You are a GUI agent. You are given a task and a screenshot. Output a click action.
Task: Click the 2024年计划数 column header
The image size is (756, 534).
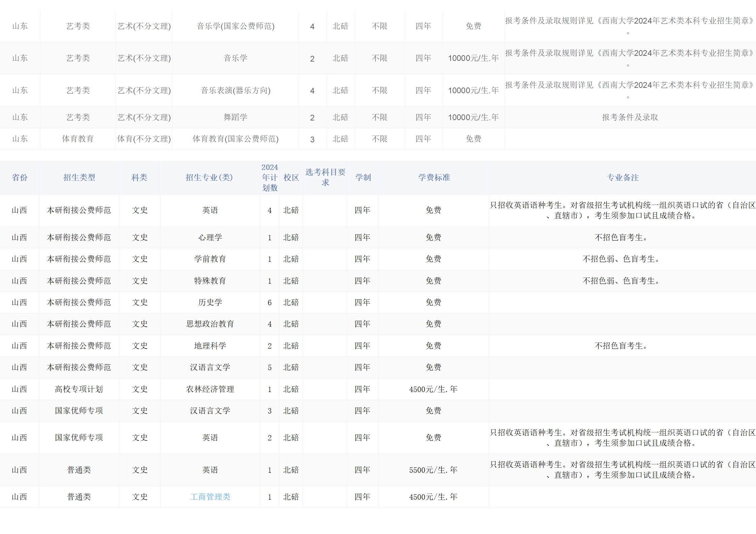269,178
